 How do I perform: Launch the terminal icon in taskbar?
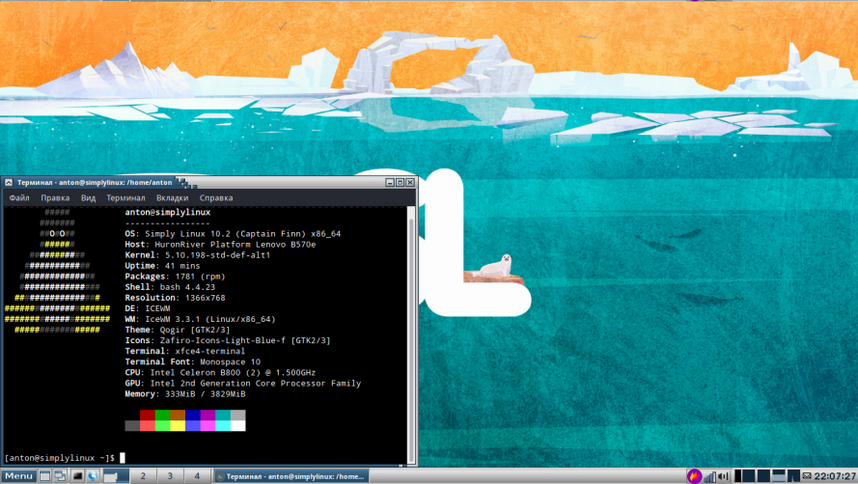(x=78, y=476)
